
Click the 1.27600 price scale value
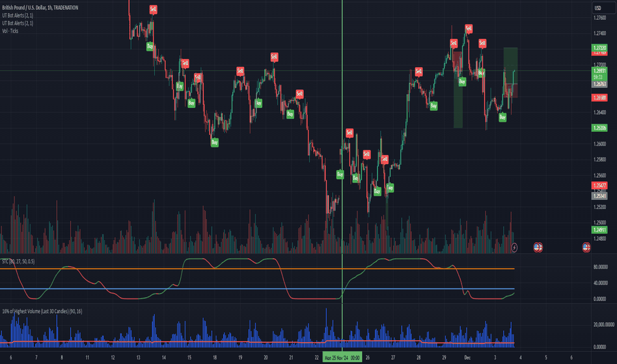[x=600, y=18]
